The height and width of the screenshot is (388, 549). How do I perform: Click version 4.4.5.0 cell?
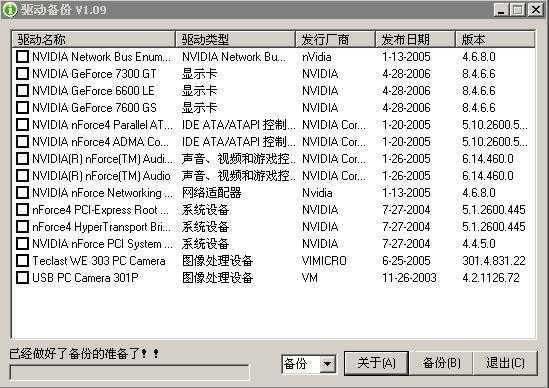click(479, 244)
